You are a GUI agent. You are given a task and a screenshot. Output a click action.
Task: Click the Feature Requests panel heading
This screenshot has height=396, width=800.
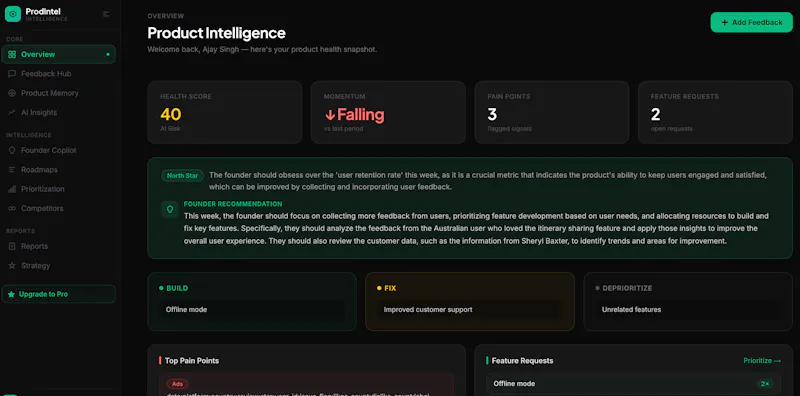point(522,361)
